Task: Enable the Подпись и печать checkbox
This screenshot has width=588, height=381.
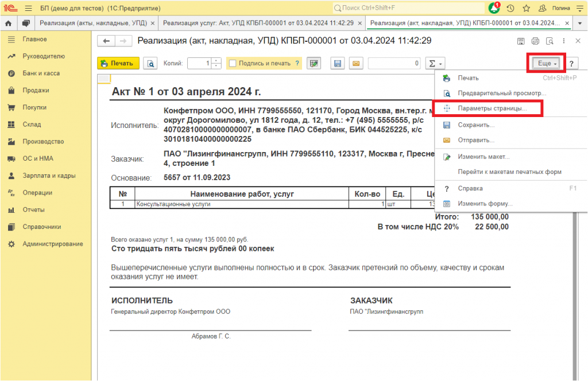Action: (x=233, y=63)
